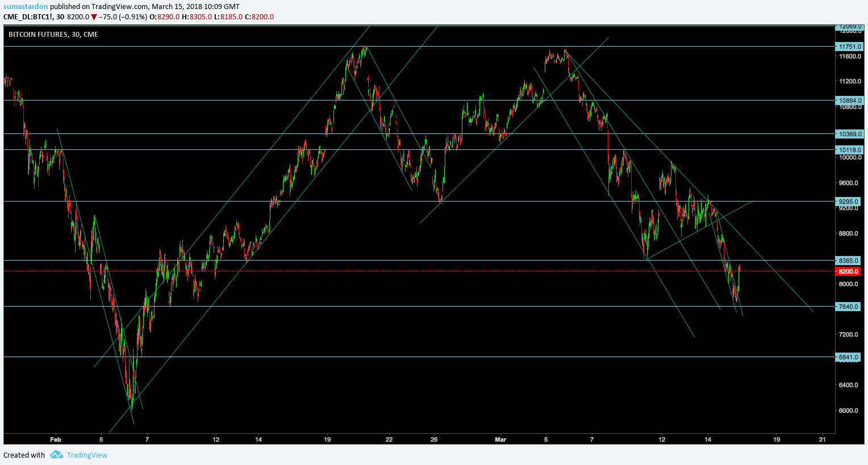
Task: Open the TradingView link in footer
Action: 87,455
